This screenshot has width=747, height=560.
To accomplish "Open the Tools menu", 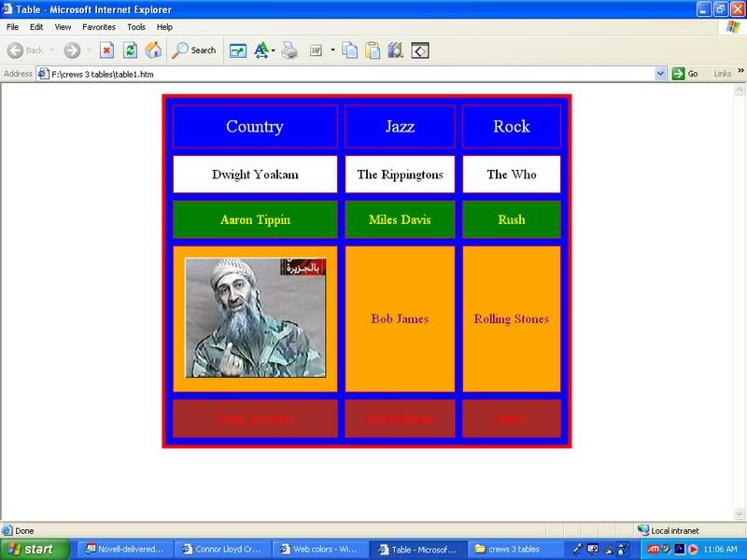I will click(x=135, y=27).
